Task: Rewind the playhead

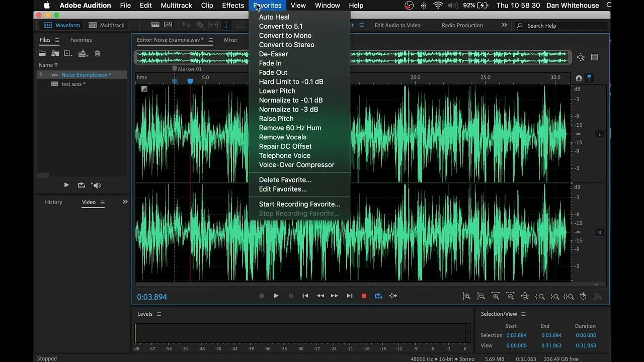Action: pos(320,296)
